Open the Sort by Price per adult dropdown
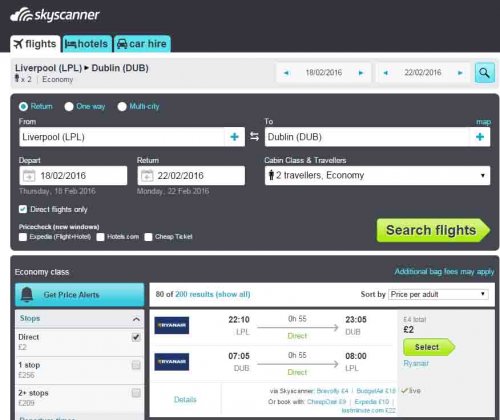This screenshot has height=420, width=500. [x=438, y=294]
